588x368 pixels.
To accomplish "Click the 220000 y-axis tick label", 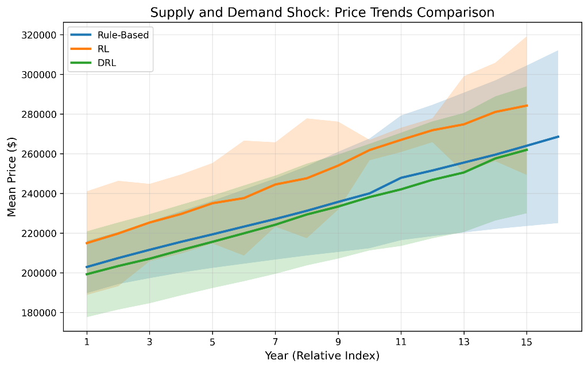I will coord(39,234).
